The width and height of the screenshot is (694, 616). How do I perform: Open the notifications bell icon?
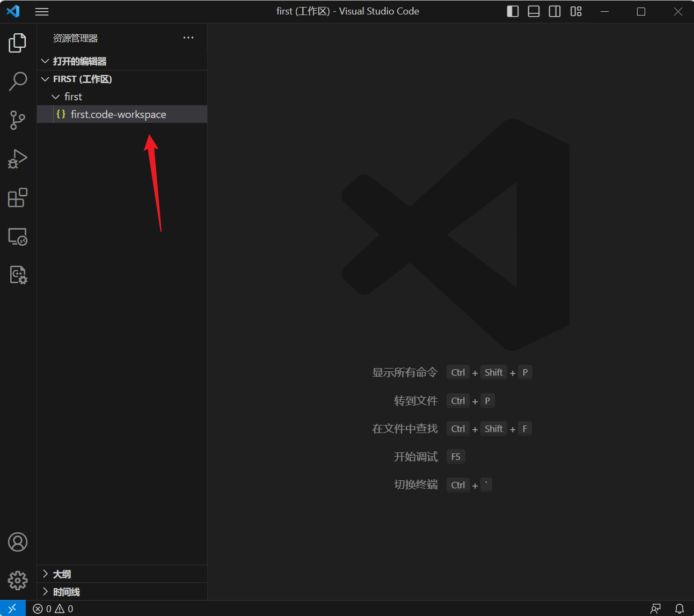point(680,608)
